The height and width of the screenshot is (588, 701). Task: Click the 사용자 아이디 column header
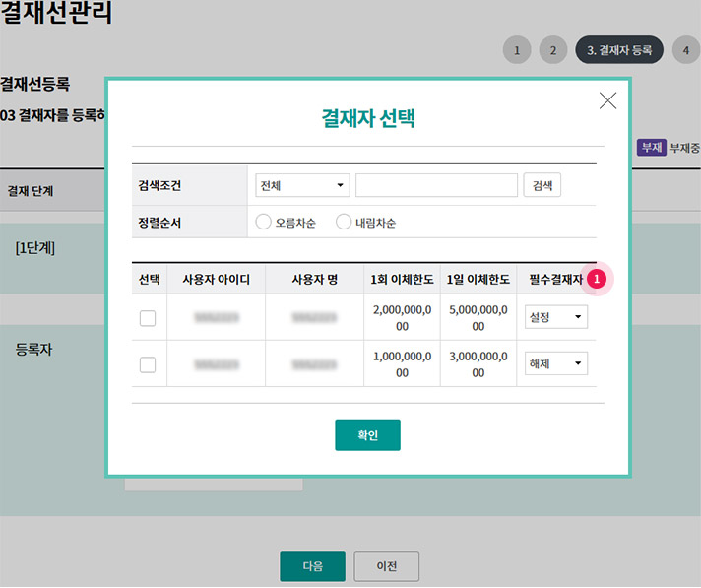coord(216,280)
